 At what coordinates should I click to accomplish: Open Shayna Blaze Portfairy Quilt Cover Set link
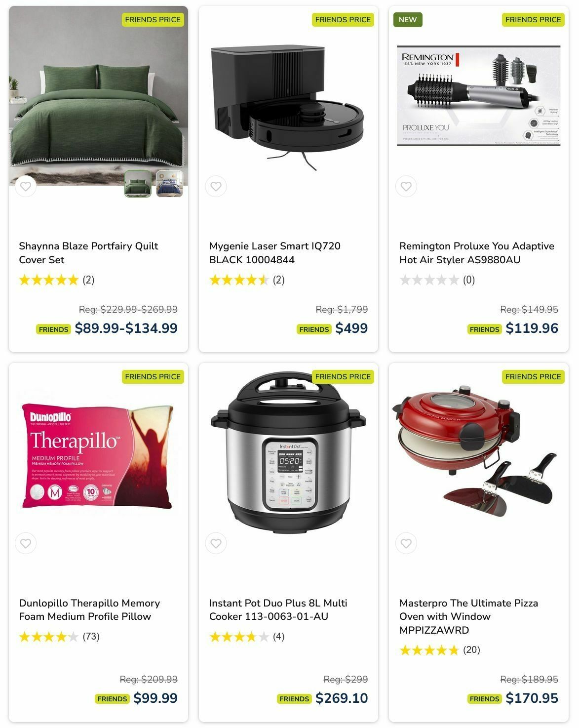(x=88, y=253)
